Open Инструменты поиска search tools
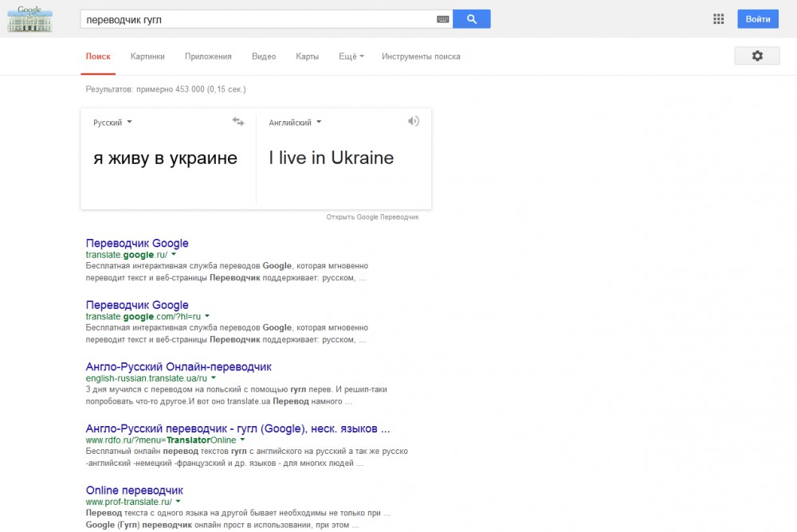Viewport: 797px width, 532px height. tap(421, 57)
